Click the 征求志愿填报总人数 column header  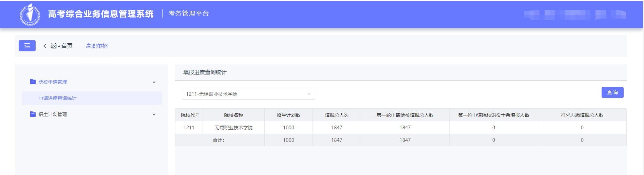pos(582,115)
